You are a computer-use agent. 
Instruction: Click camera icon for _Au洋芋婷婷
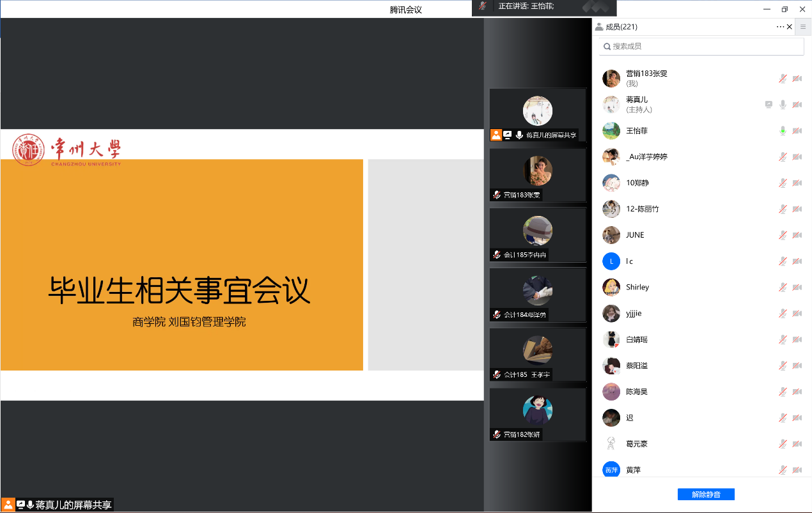tap(797, 157)
